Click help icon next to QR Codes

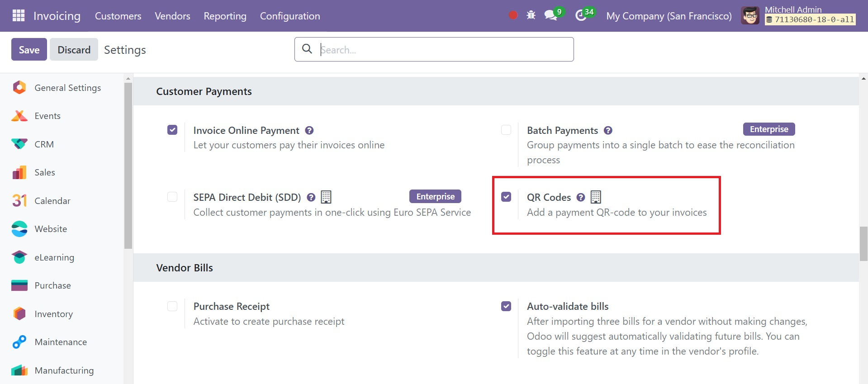tap(581, 197)
